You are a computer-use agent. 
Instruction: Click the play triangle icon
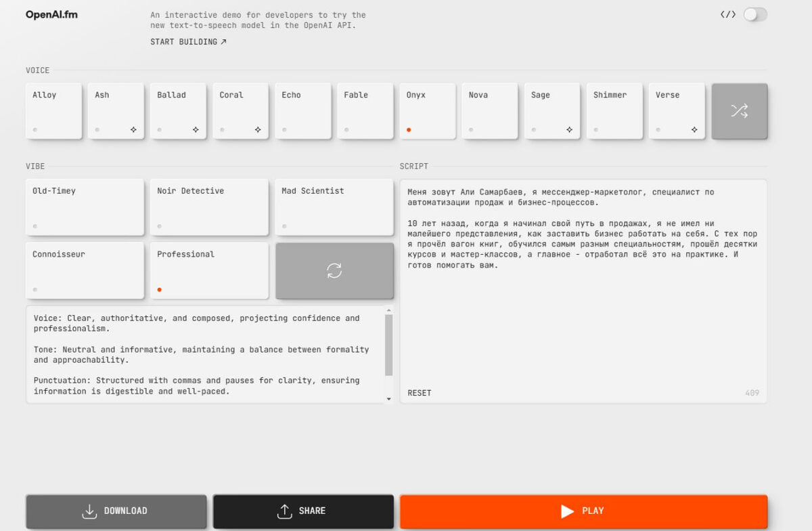(x=567, y=511)
